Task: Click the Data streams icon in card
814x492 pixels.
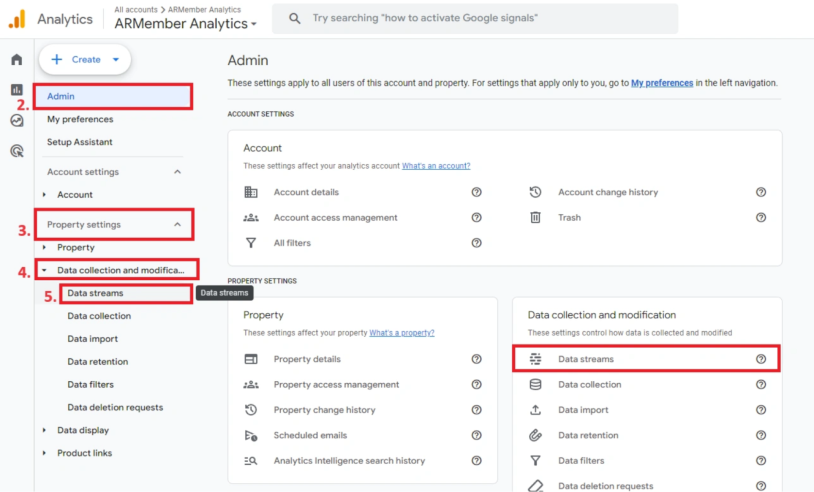Action: pos(535,359)
